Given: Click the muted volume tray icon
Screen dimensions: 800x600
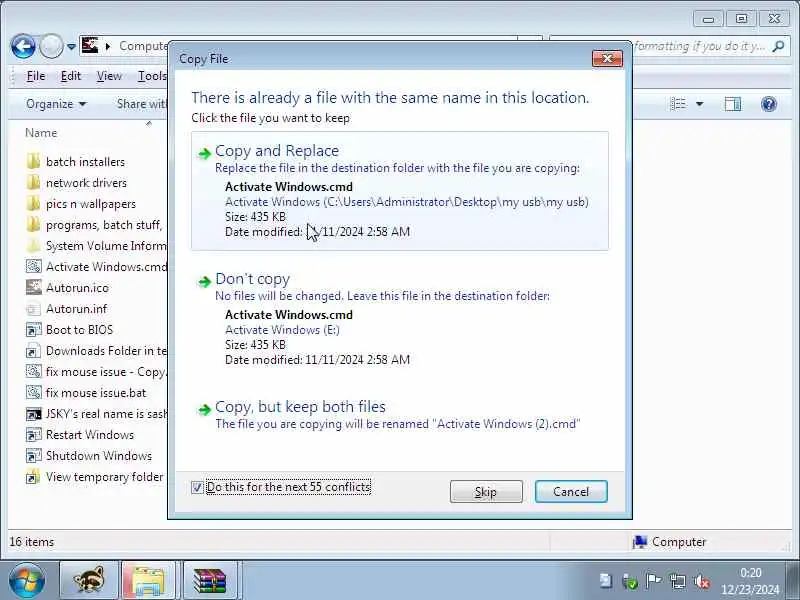Looking at the screenshot, I should click(702, 581).
